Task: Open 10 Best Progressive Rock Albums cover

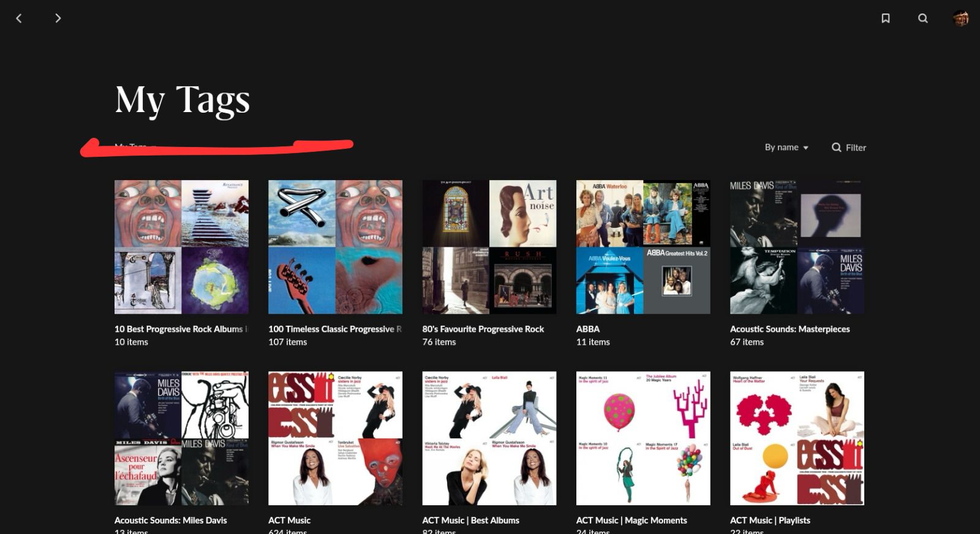Action: [x=181, y=247]
